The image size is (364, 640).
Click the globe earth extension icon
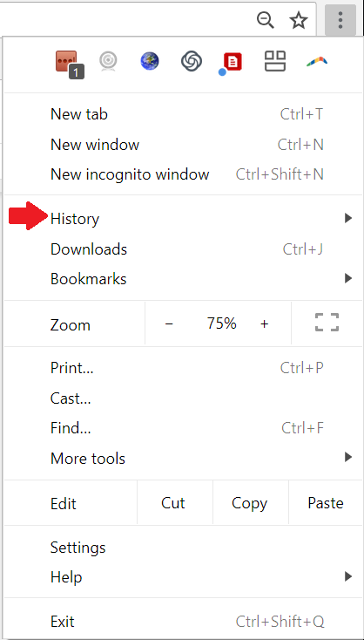[150, 62]
